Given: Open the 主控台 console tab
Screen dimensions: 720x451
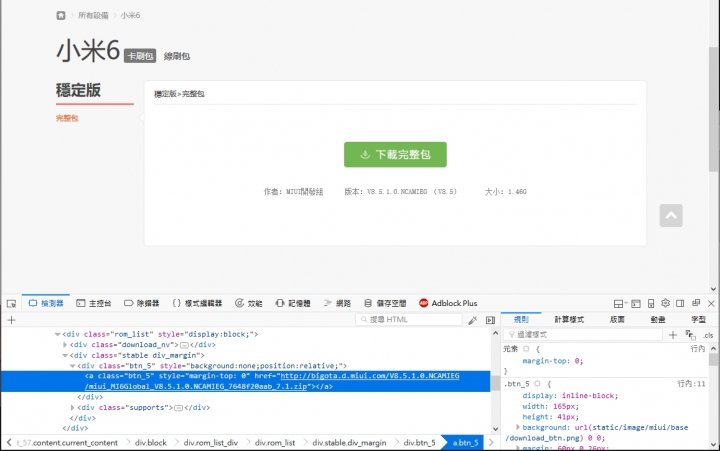Looking at the screenshot, I should click(94, 303).
